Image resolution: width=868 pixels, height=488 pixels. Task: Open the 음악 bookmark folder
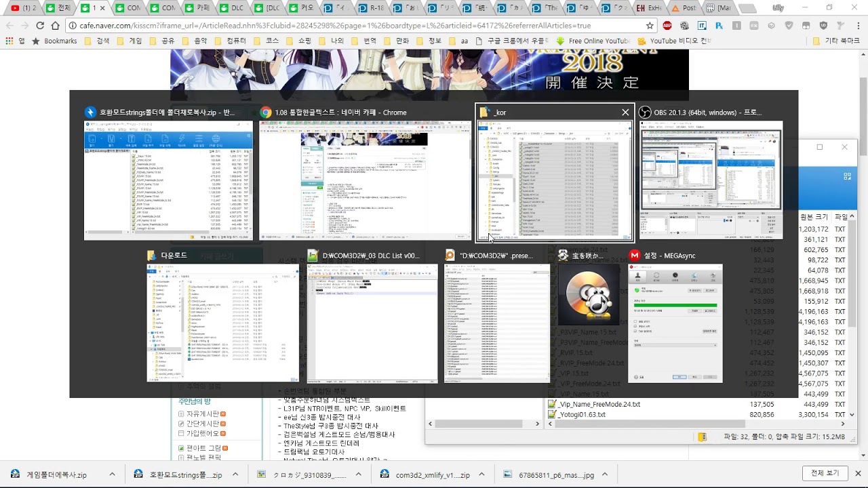point(195,41)
